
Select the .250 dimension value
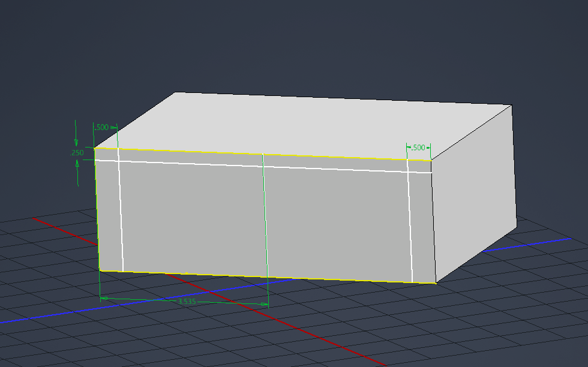click(x=77, y=153)
